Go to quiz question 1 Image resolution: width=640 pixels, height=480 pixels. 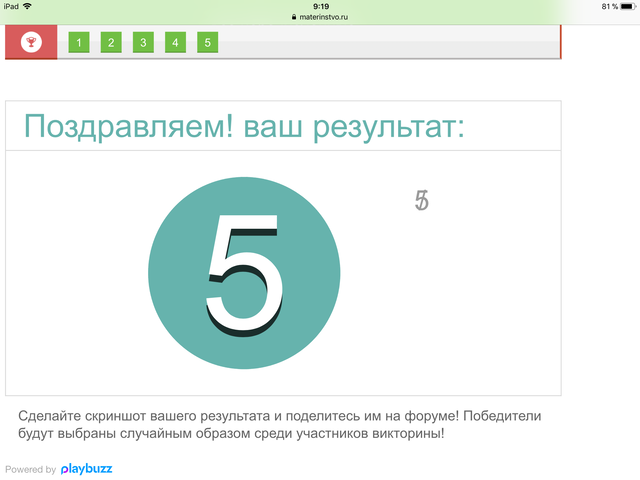pos(79,42)
